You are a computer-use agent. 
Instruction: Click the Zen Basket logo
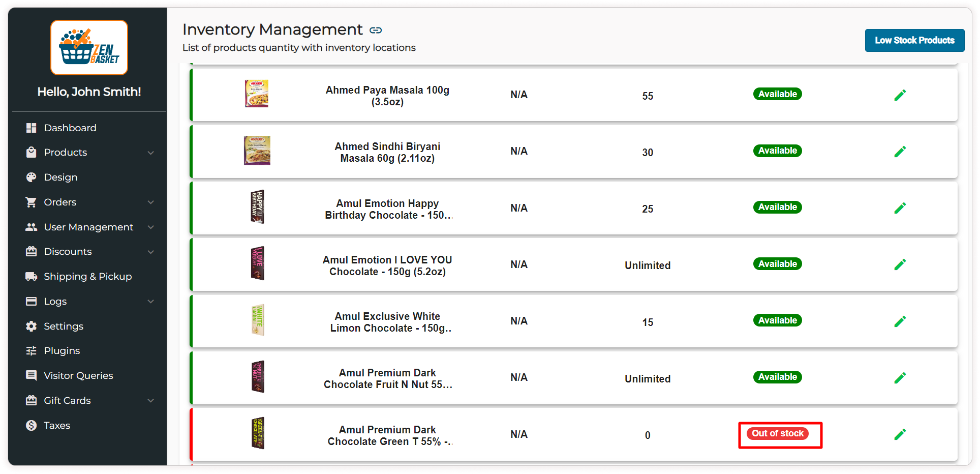(x=89, y=47)
